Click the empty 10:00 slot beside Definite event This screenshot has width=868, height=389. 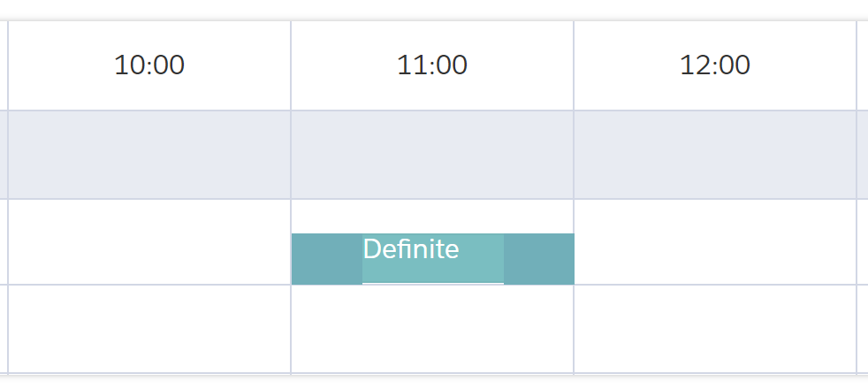coord(149,242)
